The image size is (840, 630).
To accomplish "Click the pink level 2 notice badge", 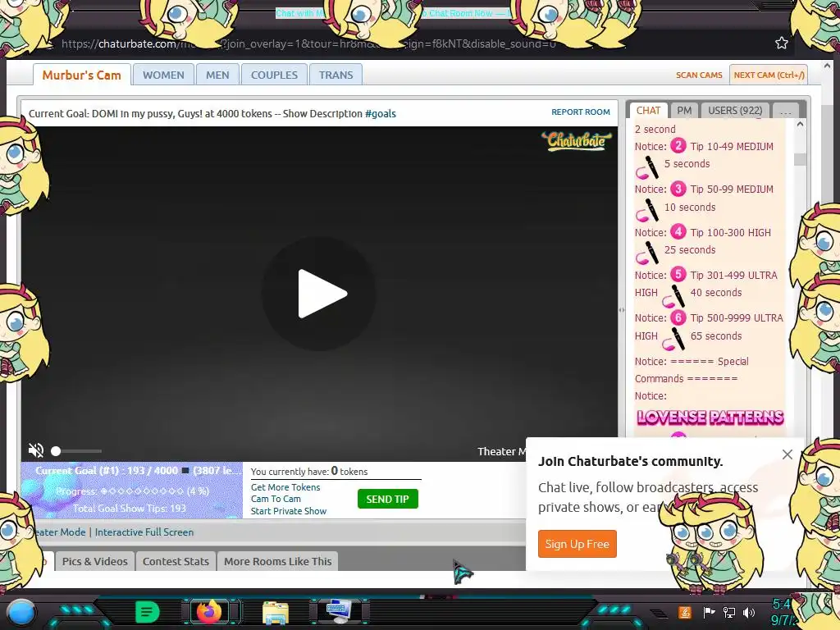I will coord(678,146).
